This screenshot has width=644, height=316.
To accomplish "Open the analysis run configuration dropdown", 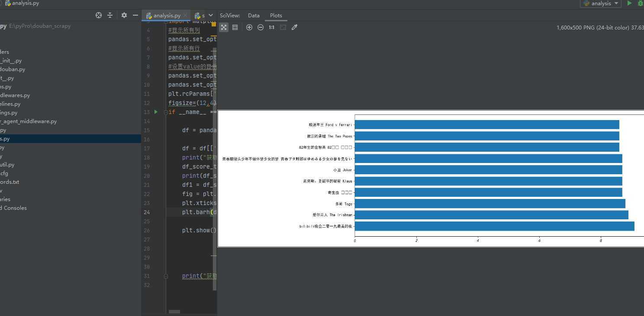I will pos(601,3).
